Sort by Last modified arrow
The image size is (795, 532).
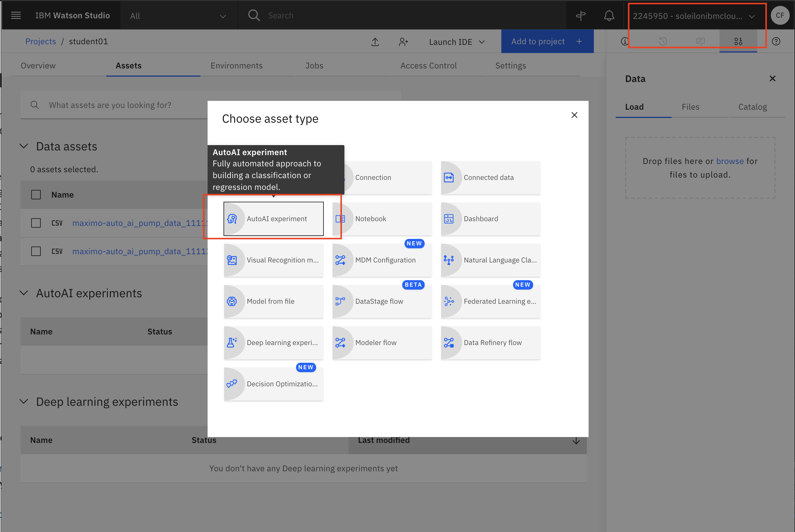tap(576, 441)
